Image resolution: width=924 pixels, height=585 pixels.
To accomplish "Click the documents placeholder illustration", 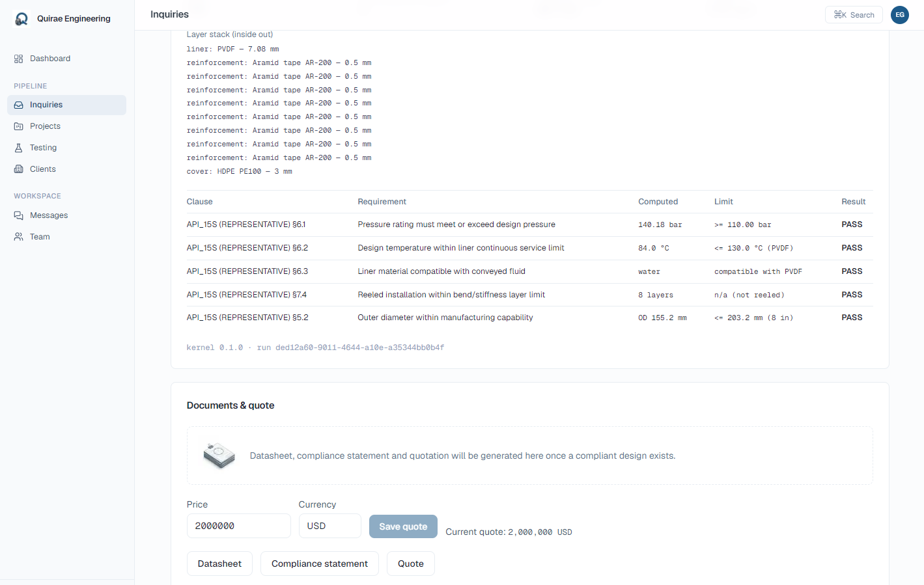I will [x=219, y=456].
